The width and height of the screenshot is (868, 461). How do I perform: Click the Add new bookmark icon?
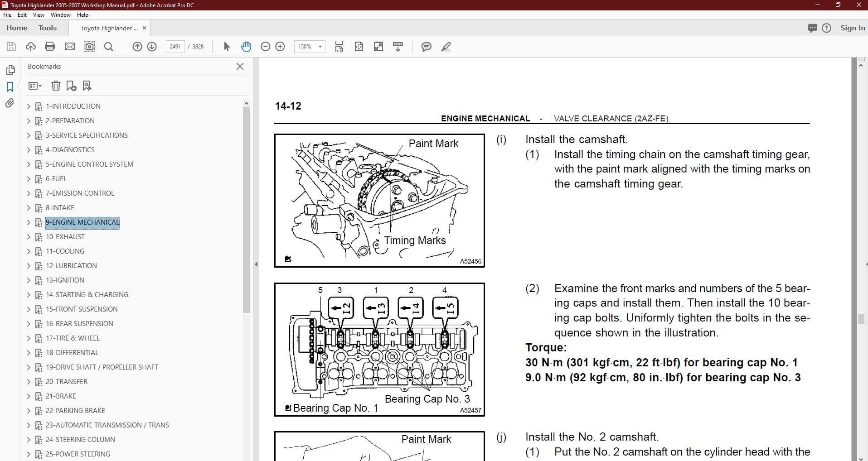tap(71, 86)
